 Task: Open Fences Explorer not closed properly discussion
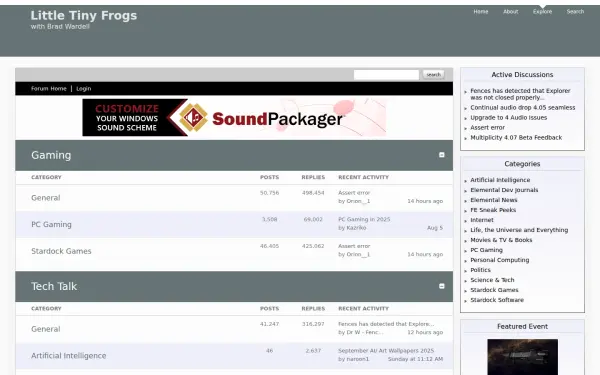pyautogui.click(x=520, y=94)
